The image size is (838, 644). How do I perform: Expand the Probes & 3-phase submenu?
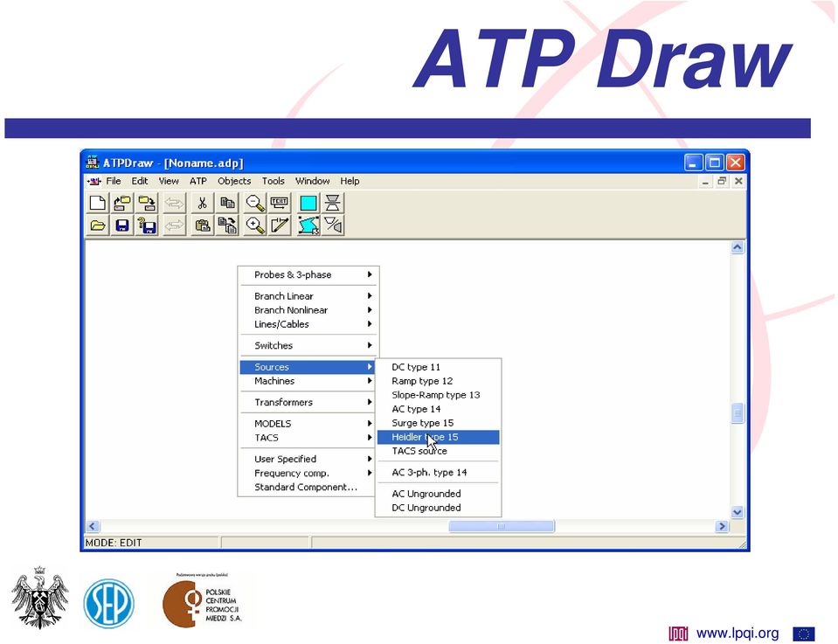[x=308, y=274]
